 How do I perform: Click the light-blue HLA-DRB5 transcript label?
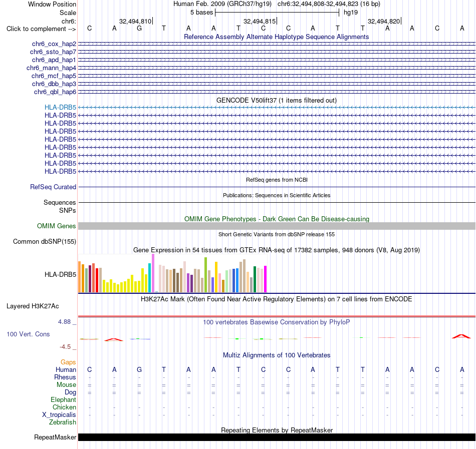pyautogui.click(x=60, y=107)
